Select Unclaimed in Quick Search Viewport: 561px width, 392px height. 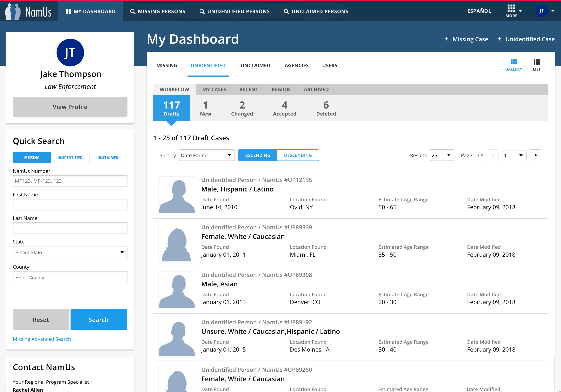click(x=108, y=157)
